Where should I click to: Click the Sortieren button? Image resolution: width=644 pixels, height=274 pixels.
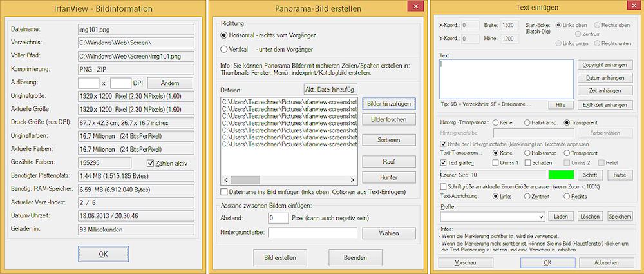click(389, 140)
